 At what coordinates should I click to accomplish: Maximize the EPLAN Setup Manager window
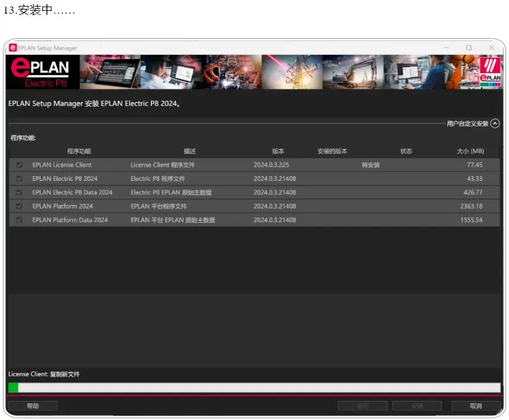469,48
